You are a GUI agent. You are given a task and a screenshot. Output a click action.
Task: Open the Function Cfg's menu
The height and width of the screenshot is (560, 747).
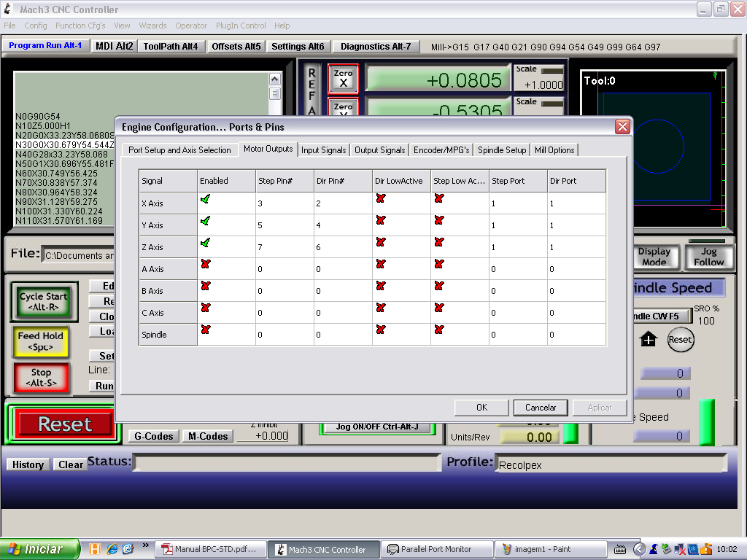80,26
